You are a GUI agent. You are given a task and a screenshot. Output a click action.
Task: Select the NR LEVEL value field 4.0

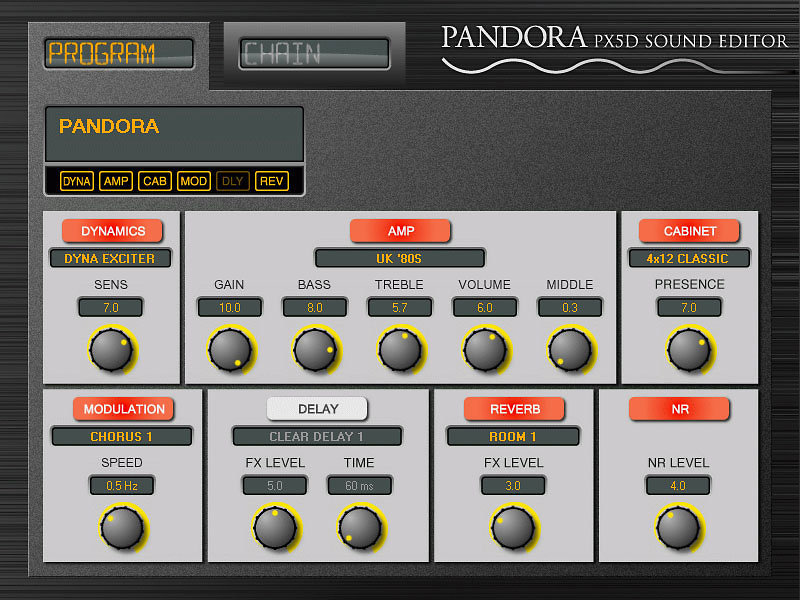click(678, 486)
